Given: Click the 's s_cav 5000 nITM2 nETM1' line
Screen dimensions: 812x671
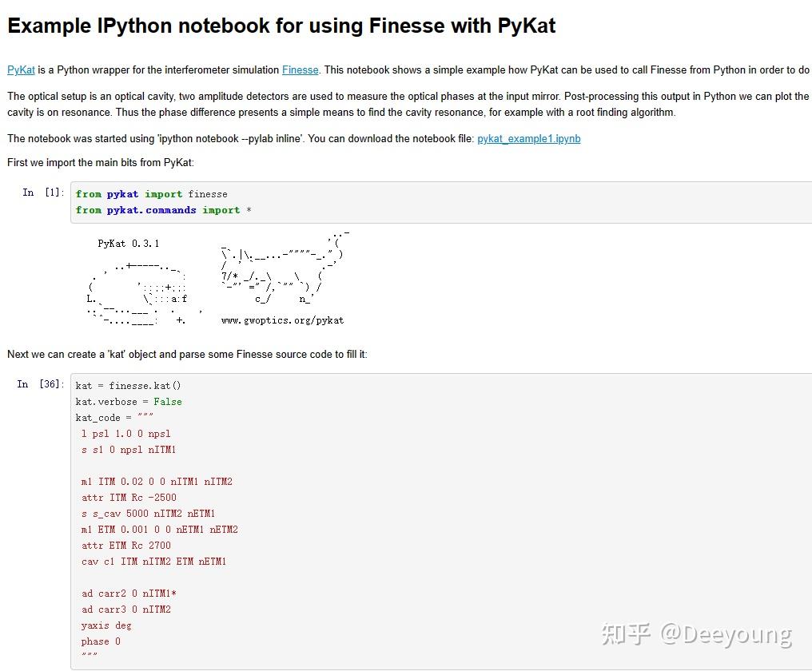Looking at the screenshot, I should (x=148, y=514).
